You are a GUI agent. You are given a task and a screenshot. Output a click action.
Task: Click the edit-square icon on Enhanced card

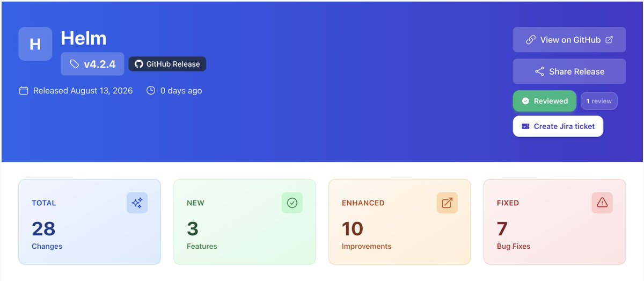(x=447, y=203)
